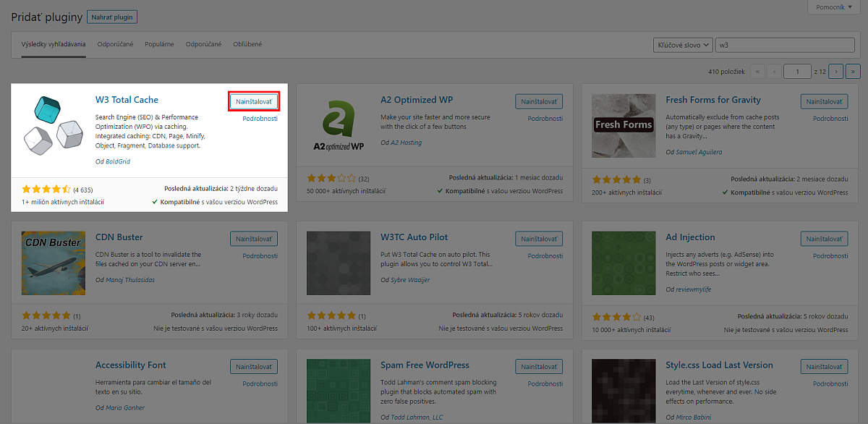Visit author BoldGrid link
Viewport: 868px width, 424px height.
click(x=117, y=161)
